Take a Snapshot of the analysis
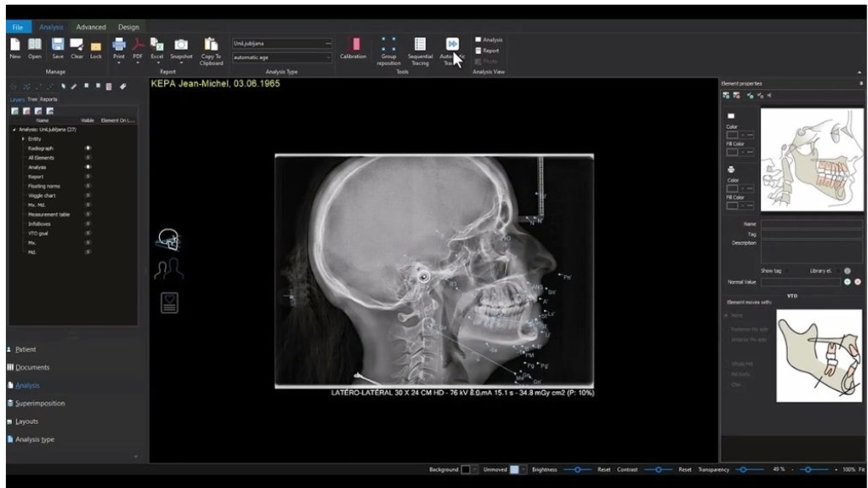 [181, 45]
